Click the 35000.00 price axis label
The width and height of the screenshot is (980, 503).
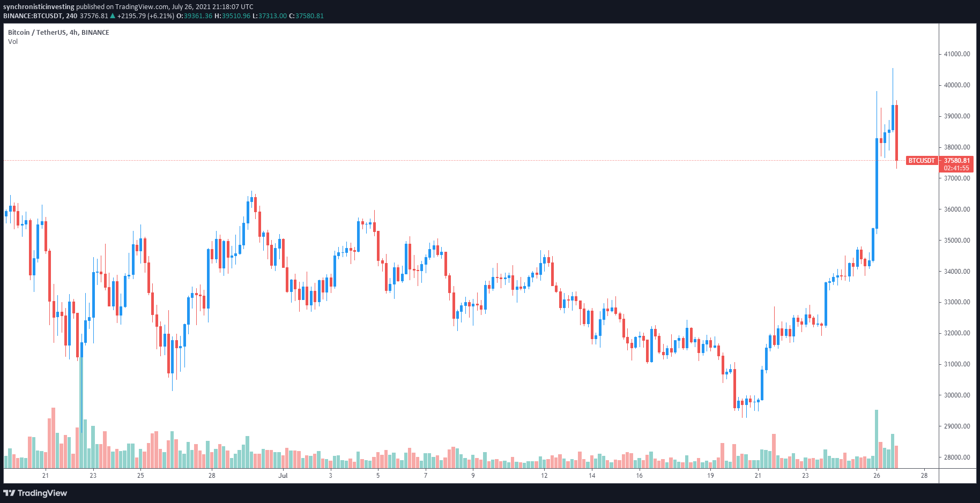click(x=956, y=241)
